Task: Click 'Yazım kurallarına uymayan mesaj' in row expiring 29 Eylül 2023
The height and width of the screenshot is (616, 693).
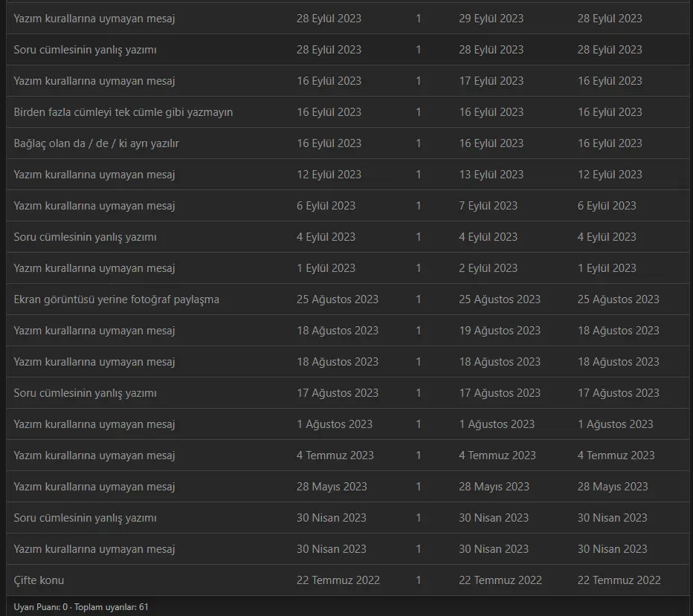Action: (x=94, y=19)
